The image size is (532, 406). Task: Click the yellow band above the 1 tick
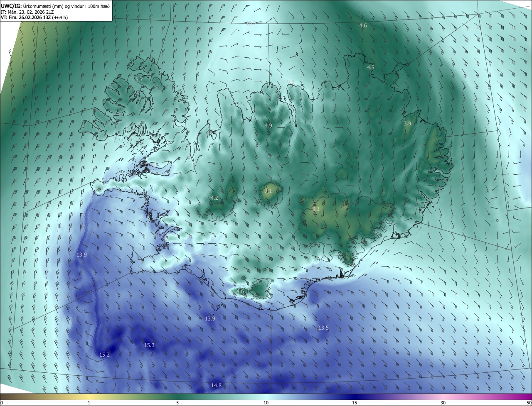(89, 396)
